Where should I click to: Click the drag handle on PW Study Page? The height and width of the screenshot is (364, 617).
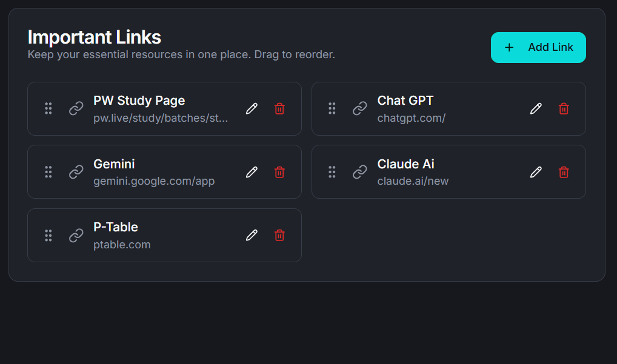48,108
